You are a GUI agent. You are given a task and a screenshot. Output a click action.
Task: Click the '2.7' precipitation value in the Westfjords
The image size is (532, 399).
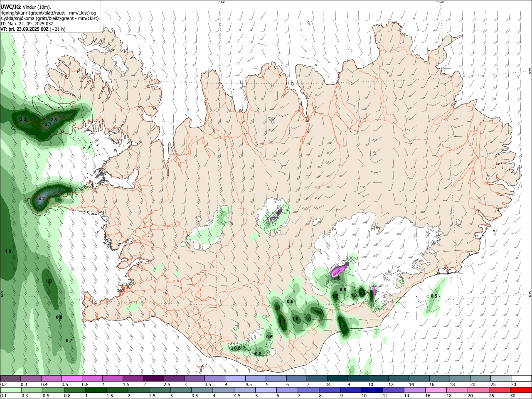point(48,124)
